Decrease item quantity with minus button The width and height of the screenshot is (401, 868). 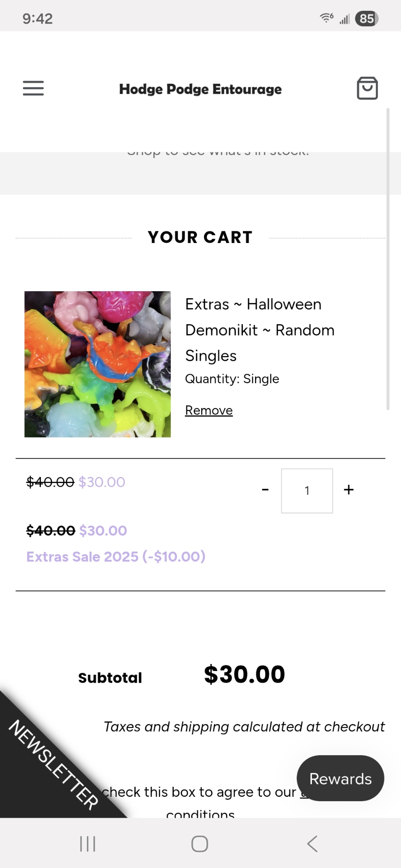[265, 490]
